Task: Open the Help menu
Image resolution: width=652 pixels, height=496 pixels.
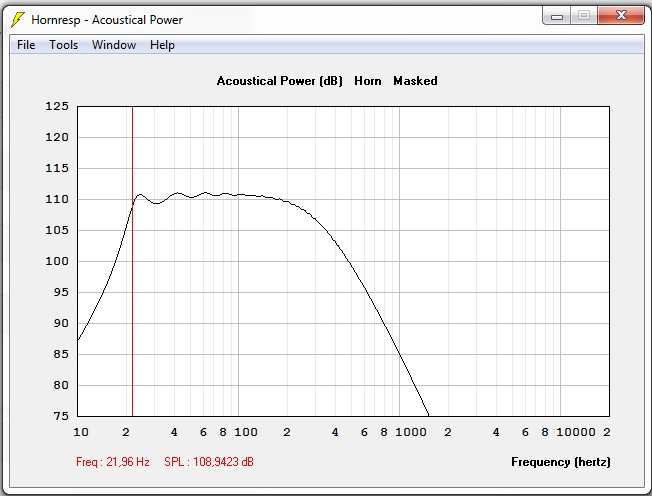Action: pyautogui.click(x=162, y=45)
